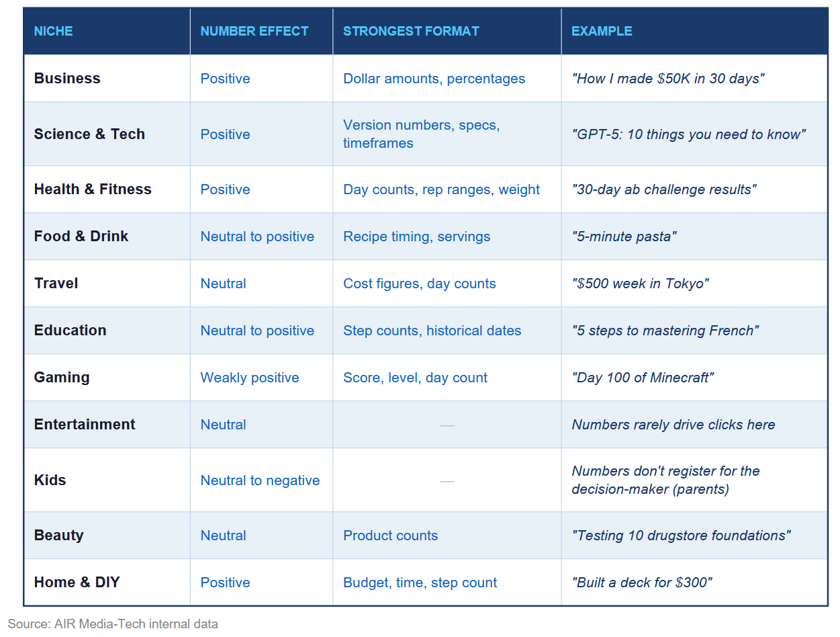Select "Built a deck for $300" example
Screen dimensions: 840x637
642,583
